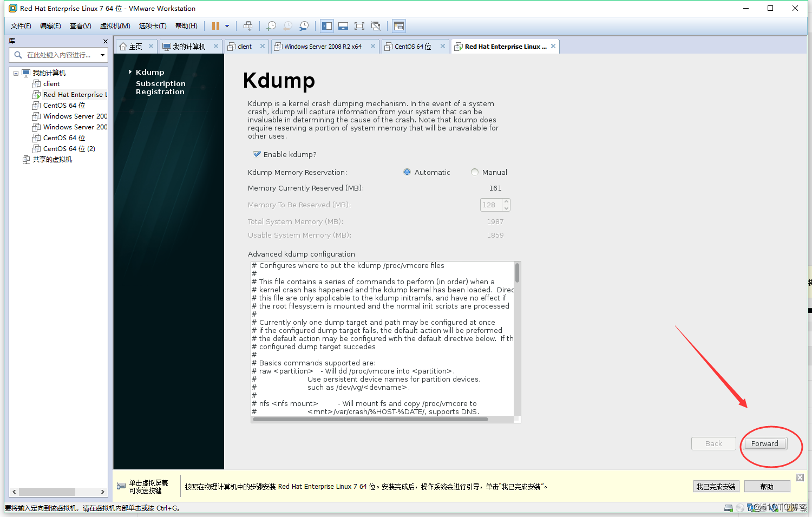The height and width of the screenshot is (517, 812).
Task: Close the 主页 tab
Action: [151, 46]
